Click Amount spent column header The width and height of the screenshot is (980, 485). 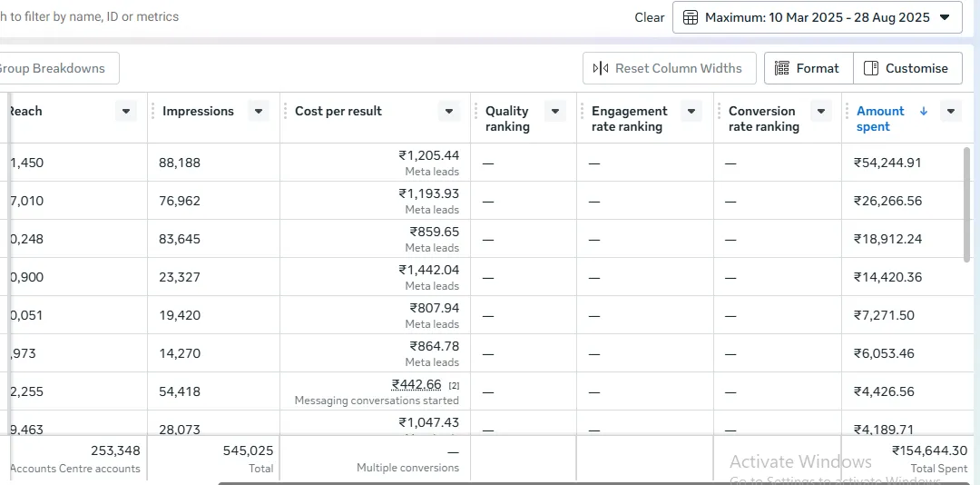880,118
